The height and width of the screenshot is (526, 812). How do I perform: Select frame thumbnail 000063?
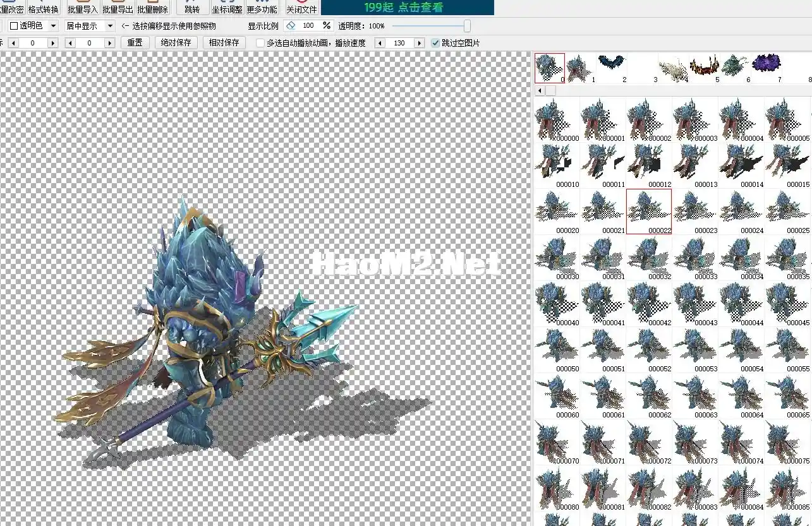click(695, 396)
